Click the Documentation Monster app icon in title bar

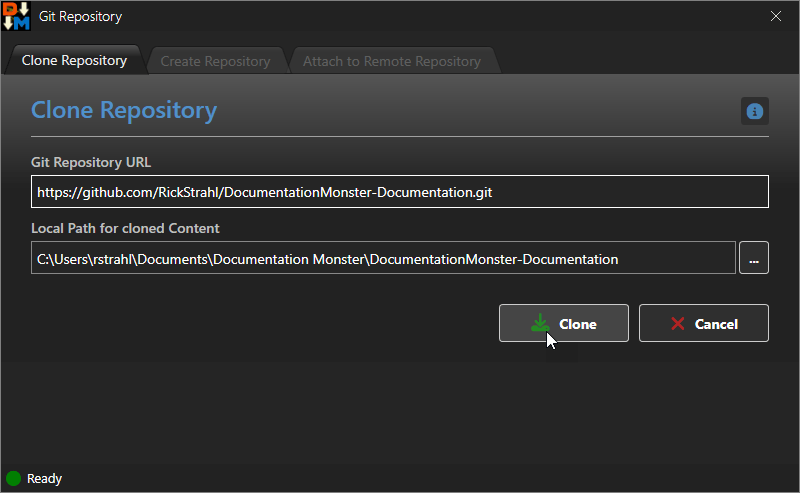point(16,16)
